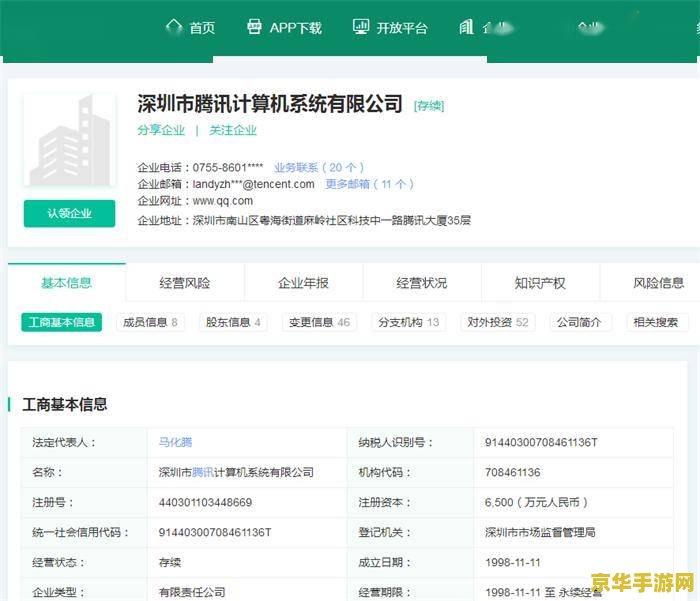This screenshot has width=700, height=601.
Task: Open the 首页 navigation item
Action: tap(191, 28)
